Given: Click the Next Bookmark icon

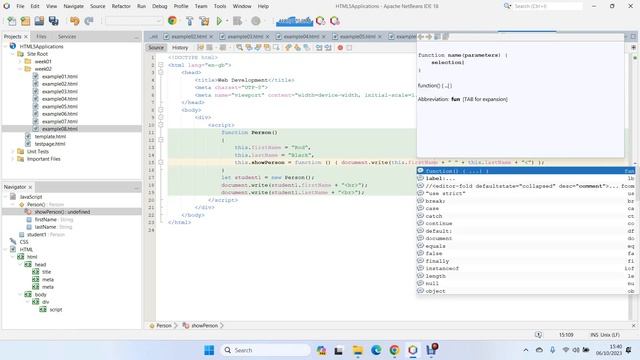Looking at the screenshot, I should click(x=297, y=48).
